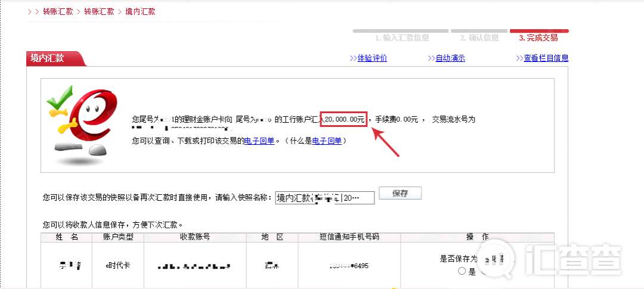Select step 2. 确认信息
644x289 pixels.
[479, 38]
